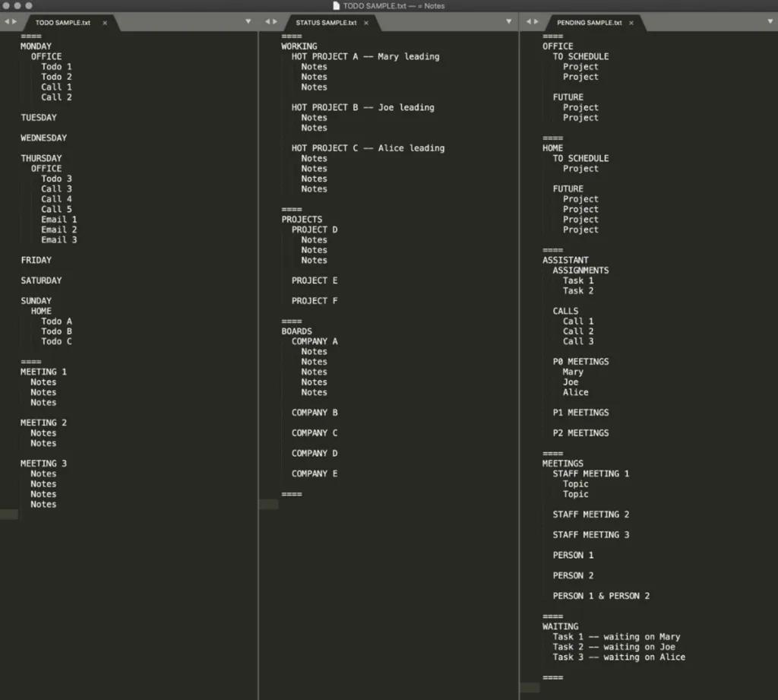Image resolution: width=778 pixels, height=700 pixels.
Task: Close the TODO SAMPLE.txt tab
Action: [105, 23]
